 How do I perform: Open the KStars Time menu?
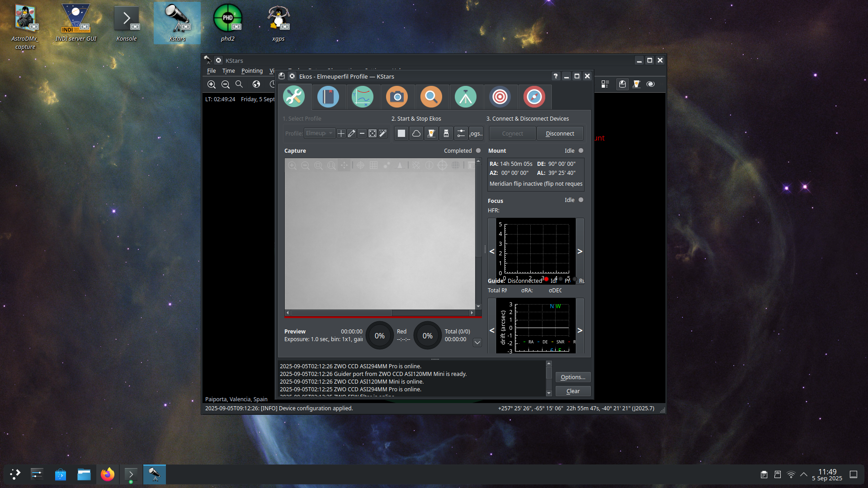click(x=228, y=71)
